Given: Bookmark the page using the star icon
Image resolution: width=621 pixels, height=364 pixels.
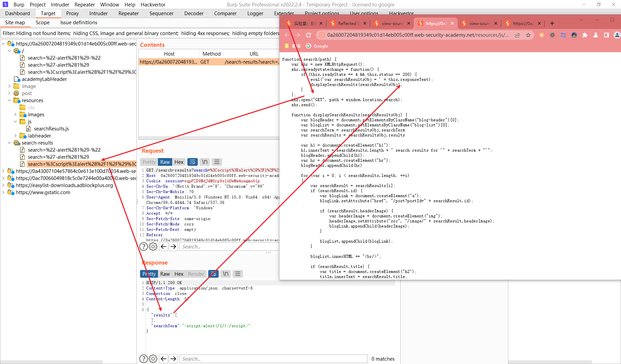Looking at the screenshot, I should [529, 35].
